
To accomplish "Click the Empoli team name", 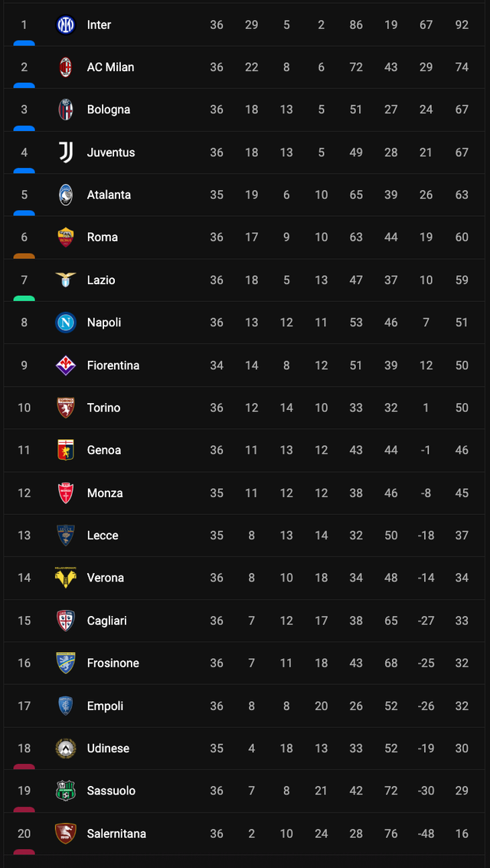I will point(105,706).
